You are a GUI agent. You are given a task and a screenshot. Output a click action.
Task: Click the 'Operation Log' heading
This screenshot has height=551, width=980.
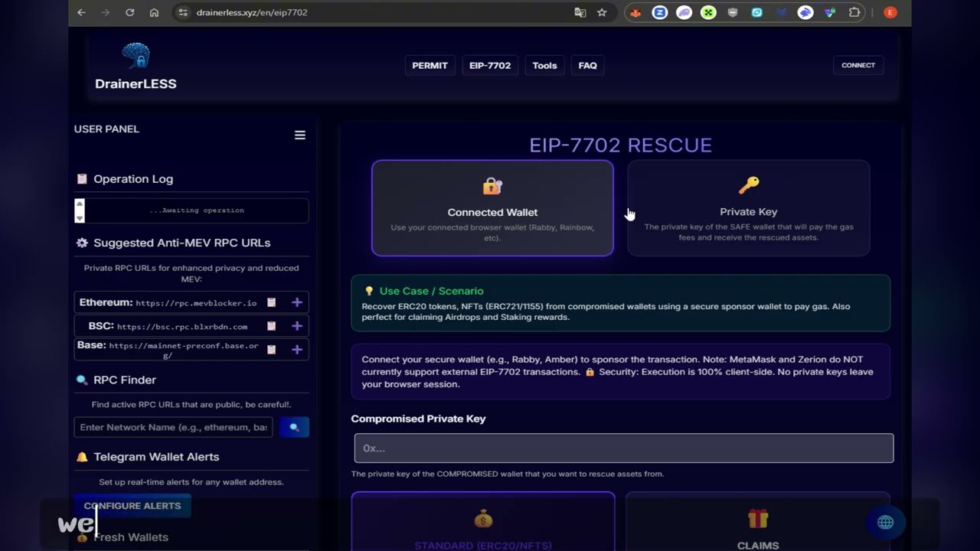coord(133,179)
